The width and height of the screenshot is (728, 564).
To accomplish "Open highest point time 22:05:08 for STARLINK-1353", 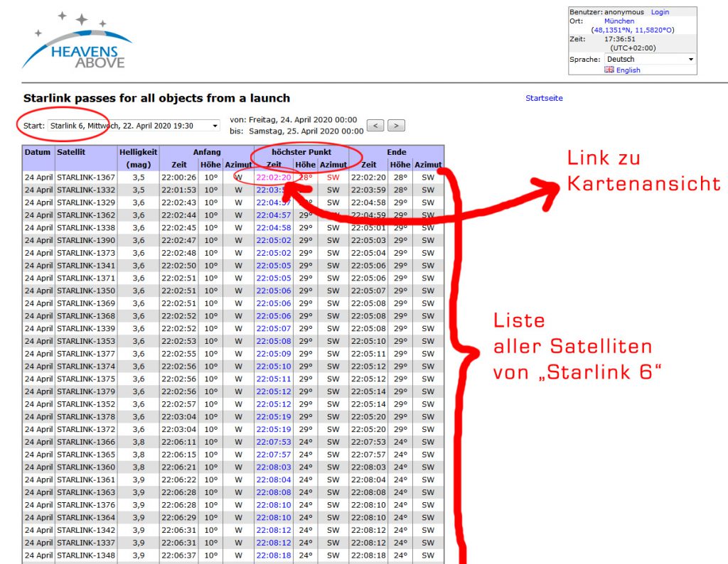I will 274,341.
